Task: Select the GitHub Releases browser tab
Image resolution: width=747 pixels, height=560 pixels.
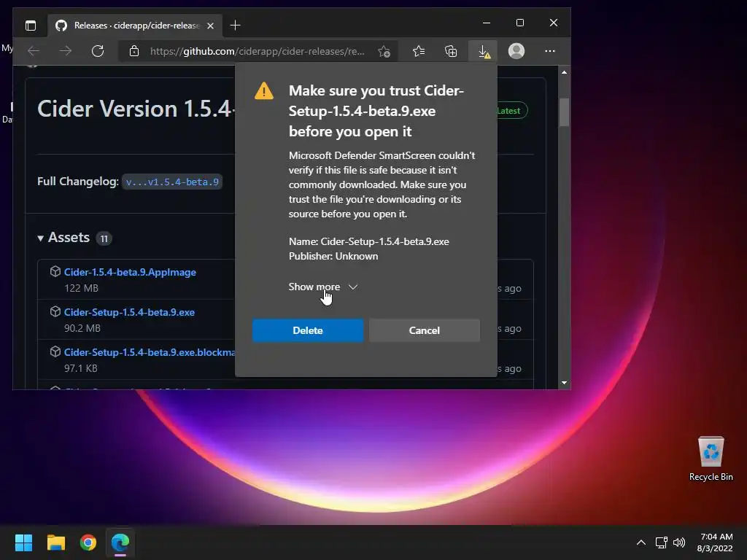Action: pos(135,26)
